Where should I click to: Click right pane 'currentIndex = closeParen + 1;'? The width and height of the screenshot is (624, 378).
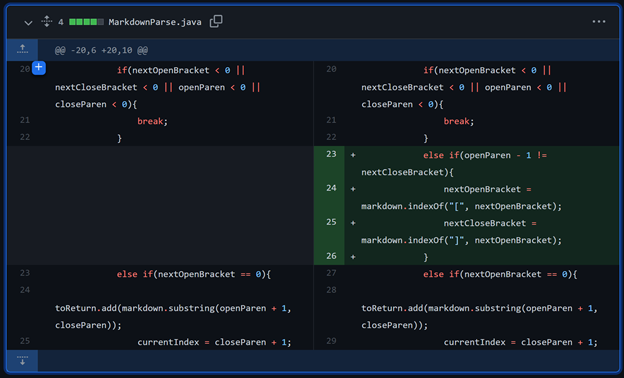[x=521, y=342]
